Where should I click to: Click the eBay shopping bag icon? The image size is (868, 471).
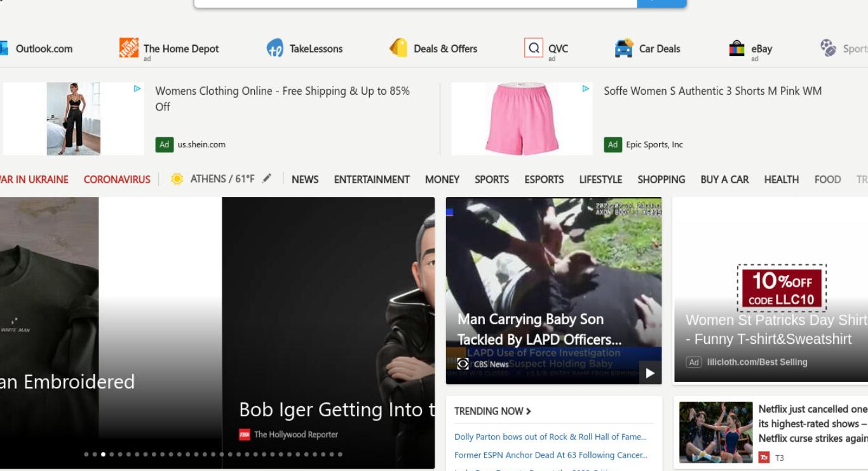pyautogui.click(x=737, y=48)
